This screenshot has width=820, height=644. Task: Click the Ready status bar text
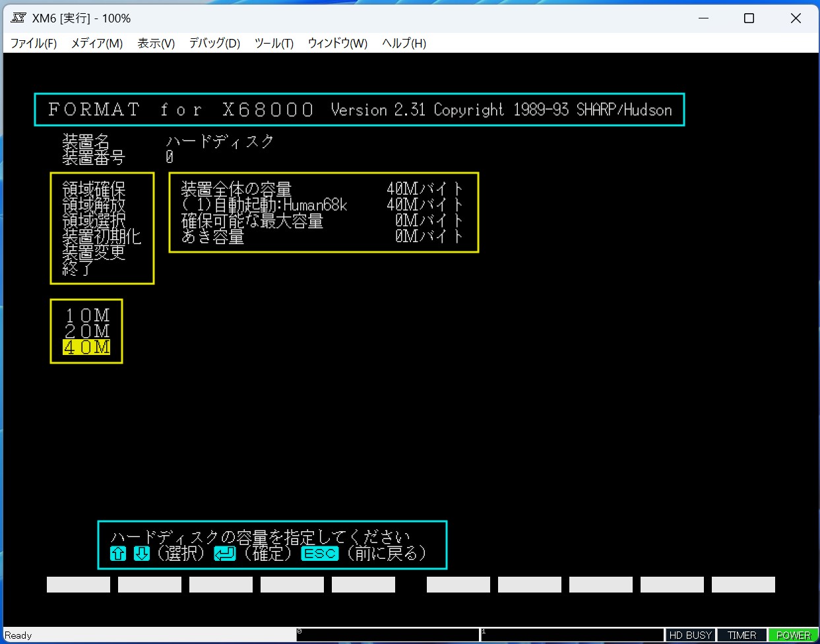[18, 635]
